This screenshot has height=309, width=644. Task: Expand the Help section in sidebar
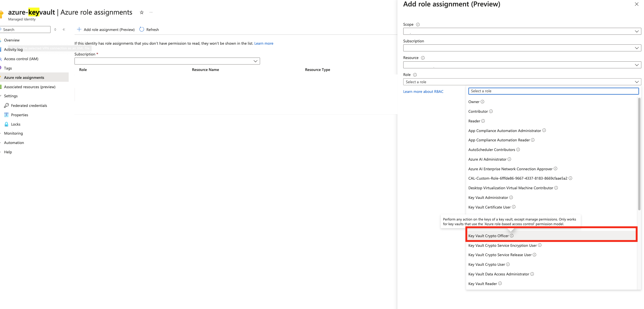[8, 152]
